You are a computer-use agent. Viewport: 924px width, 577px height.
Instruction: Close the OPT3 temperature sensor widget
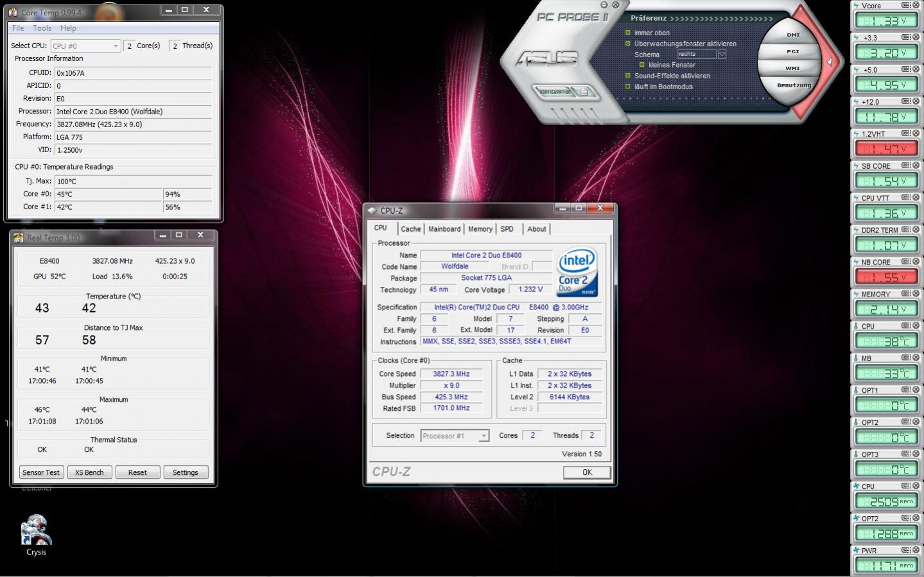[x=916, y=454]
